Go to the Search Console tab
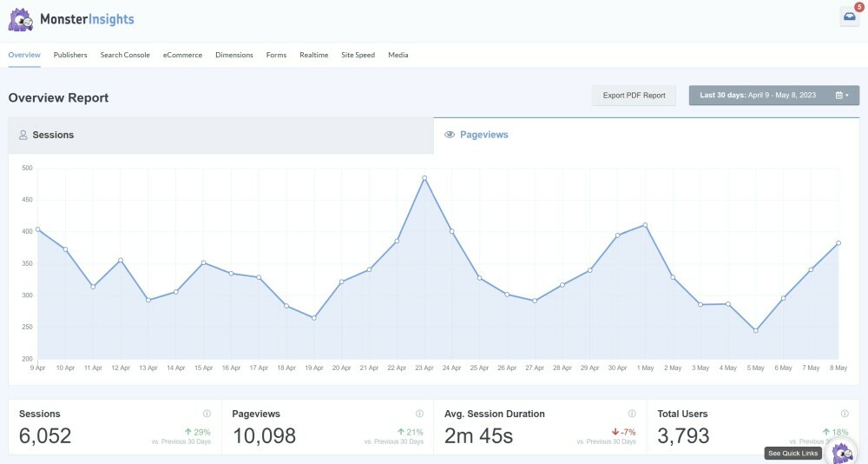Screen dimensions: 868x464 pyautogui.click(x=125, y=55)
